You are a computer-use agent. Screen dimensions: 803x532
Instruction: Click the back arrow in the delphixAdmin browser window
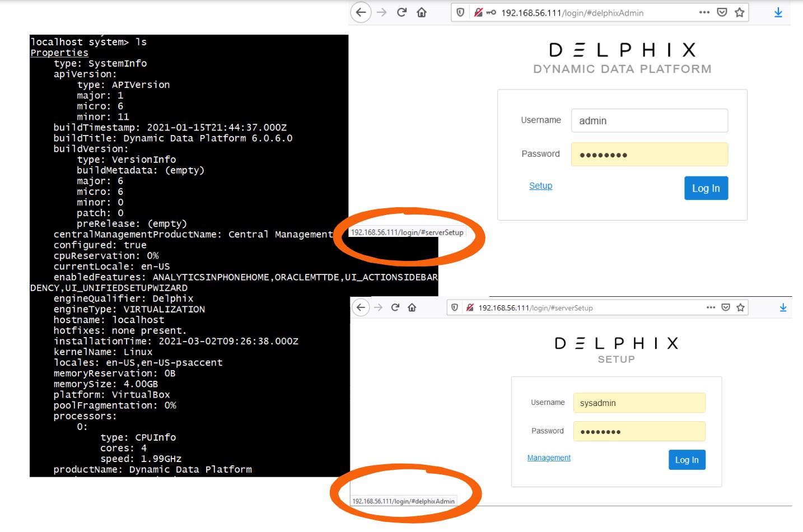point(361,12)
